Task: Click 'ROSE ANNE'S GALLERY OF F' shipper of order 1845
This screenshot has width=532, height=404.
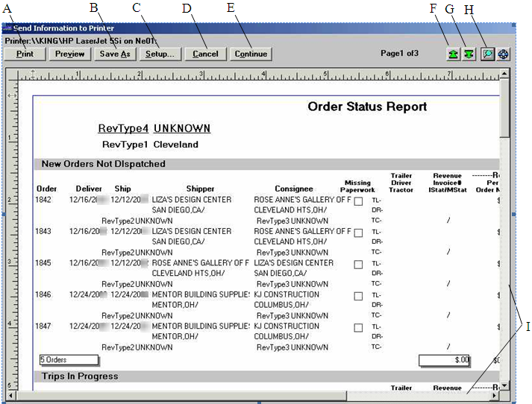Action: tap(200, 262)
